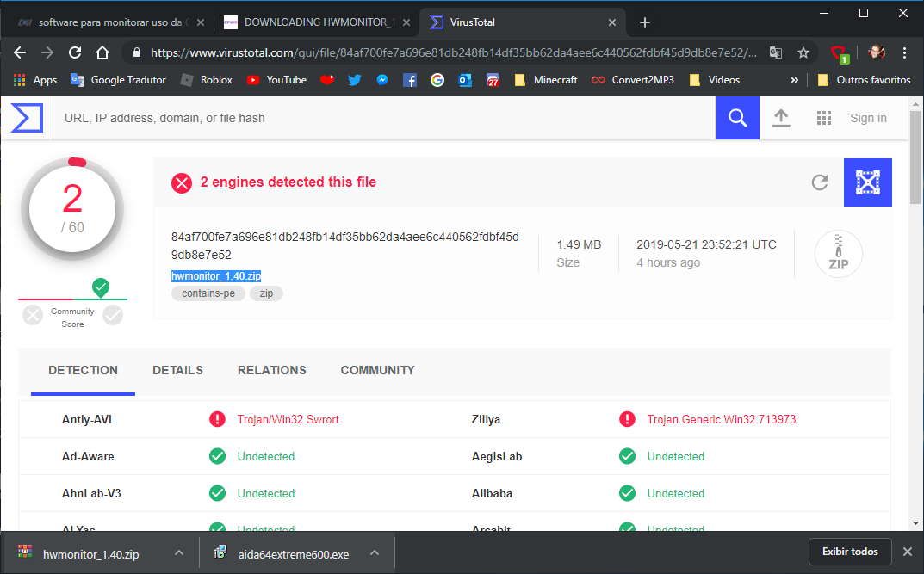Open the blue graph relationship icon
Image resolution: width=924 pixels, height=574 pixels.
867,182
